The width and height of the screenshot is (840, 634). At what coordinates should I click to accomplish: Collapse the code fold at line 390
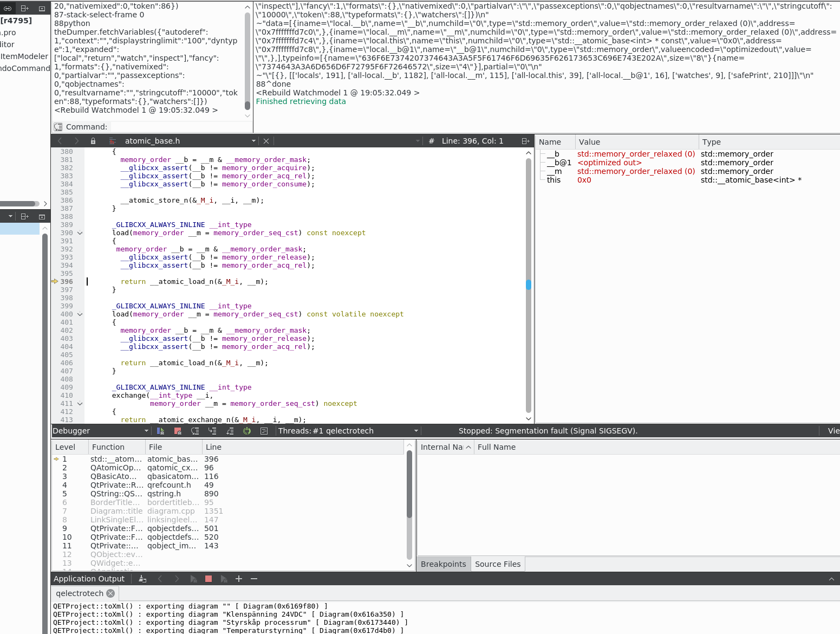[80, 233]
